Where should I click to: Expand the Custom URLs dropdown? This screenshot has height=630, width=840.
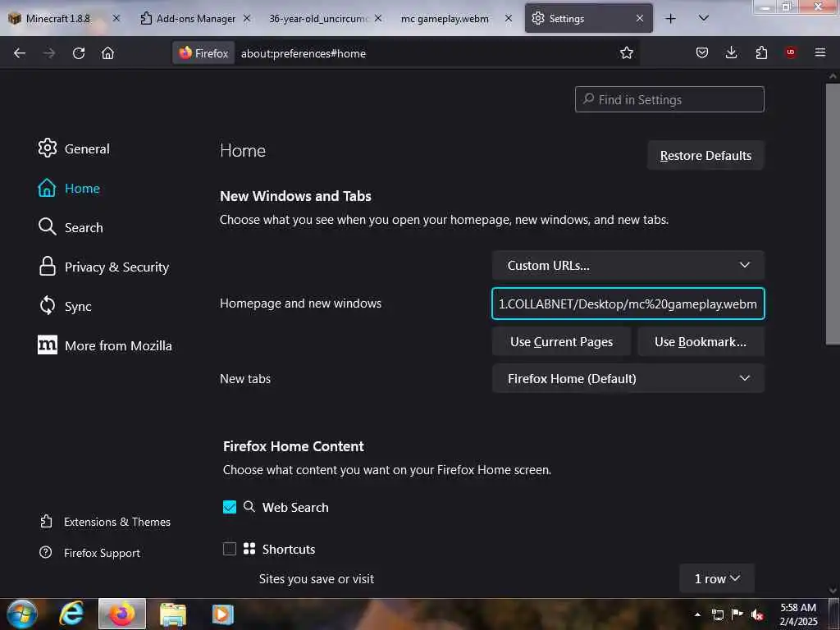pos(628,265)
